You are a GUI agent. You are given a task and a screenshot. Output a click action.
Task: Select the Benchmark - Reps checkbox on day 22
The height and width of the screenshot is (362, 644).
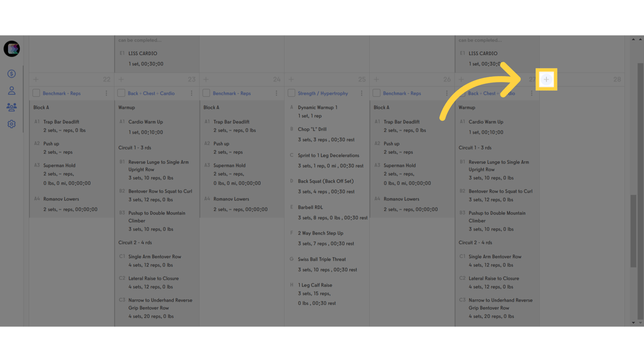click(36, 93)
